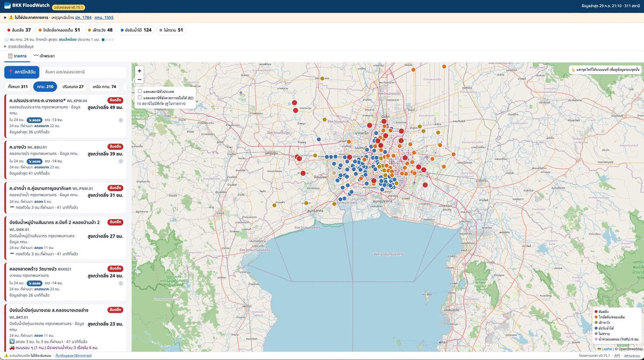The height and width of the screenshot is (360, 644).
Task: Toggle the ใกล้ตลิ่ง/คลองเต็ม 51 status filter
Action: (x=59, y=30)
